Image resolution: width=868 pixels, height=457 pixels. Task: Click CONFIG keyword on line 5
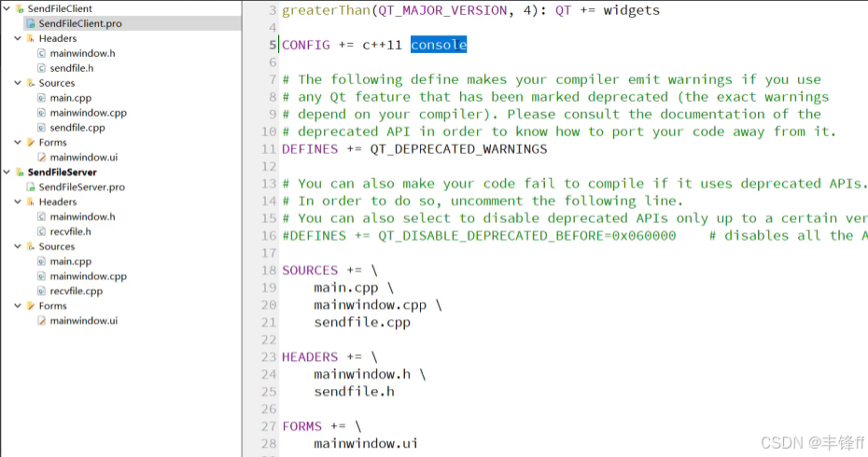pos(305,45)
